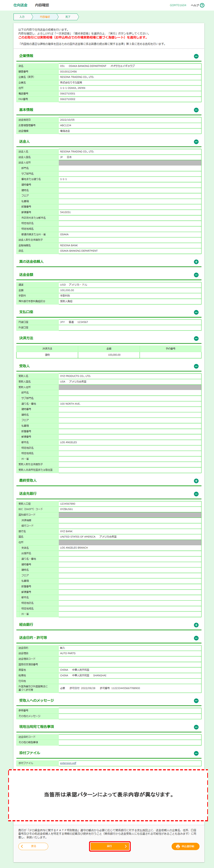
Task: Expand the 真の送金依頼人 section
Action: [x=196, y=262]
